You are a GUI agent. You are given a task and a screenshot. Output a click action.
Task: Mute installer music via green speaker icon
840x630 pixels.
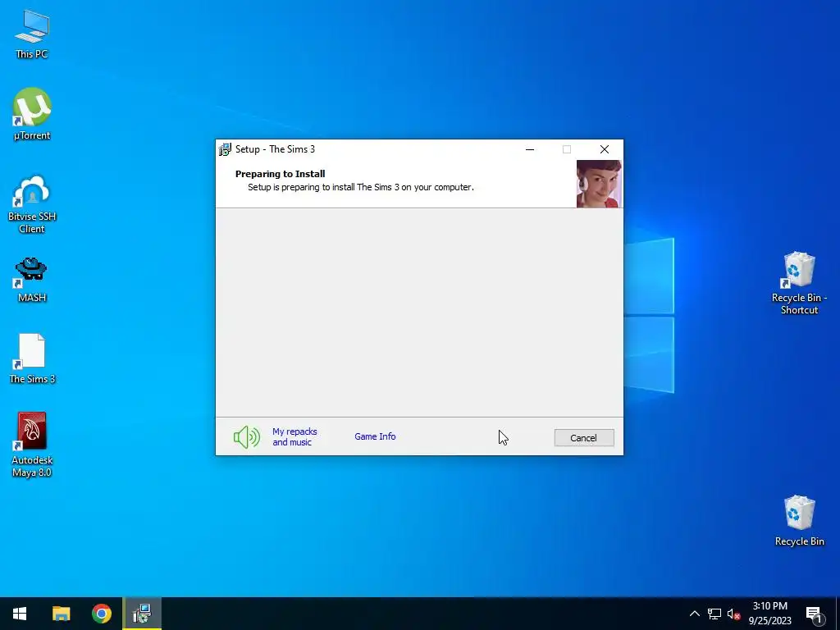(x=246, y=437)
